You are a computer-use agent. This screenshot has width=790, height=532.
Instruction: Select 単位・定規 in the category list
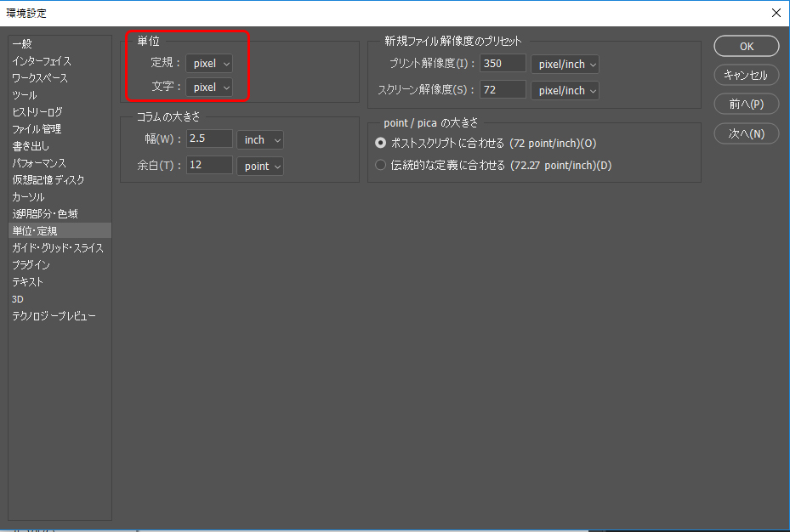pyautogui.click(x=60, y=230)
